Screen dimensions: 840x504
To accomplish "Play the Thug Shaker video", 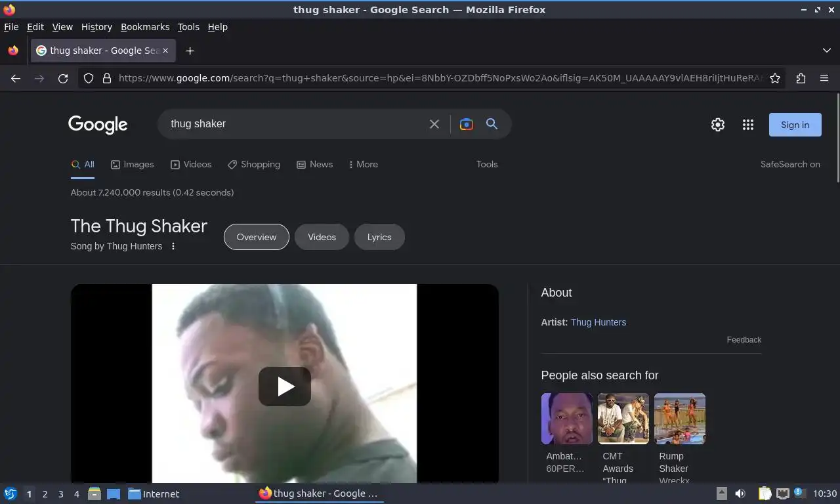I will coord(285,387).
